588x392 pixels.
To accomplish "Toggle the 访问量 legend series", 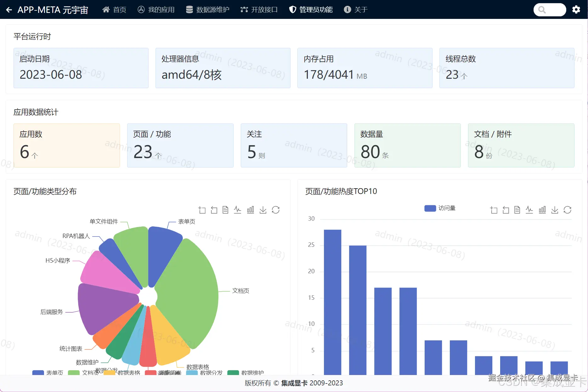I will (440, 208).
